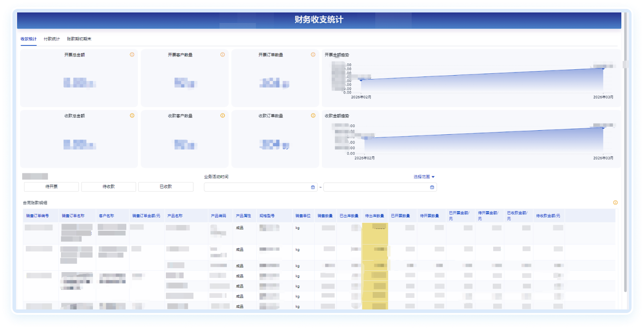Filter by 待收款 button

pos(109,187)
